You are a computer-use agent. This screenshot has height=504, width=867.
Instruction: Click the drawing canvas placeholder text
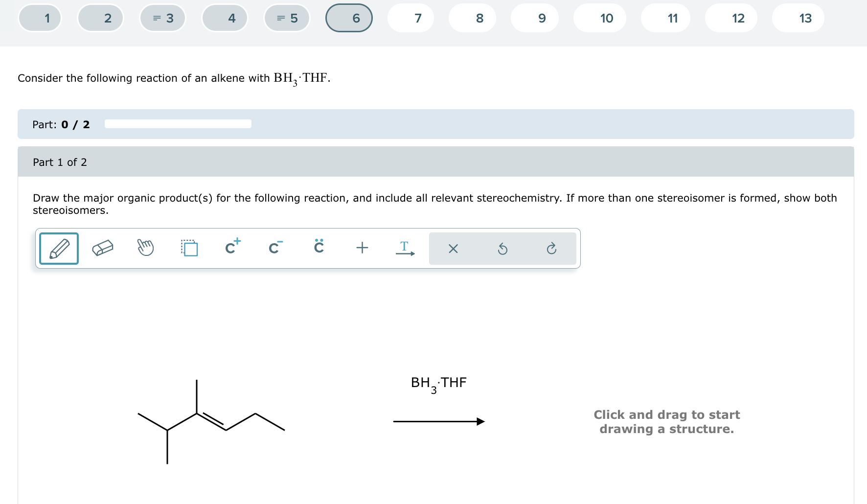tap(666, 422)
